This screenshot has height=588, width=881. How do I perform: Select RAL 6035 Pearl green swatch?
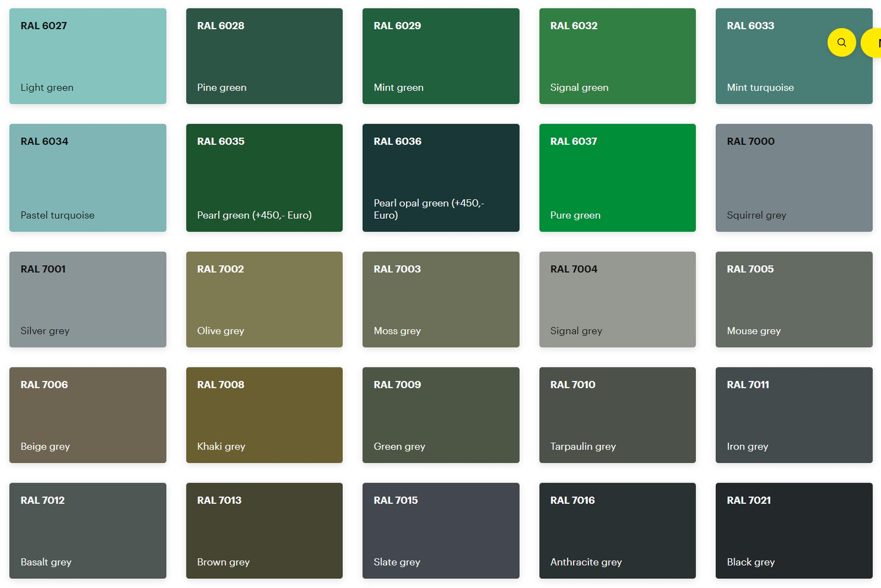264,178
